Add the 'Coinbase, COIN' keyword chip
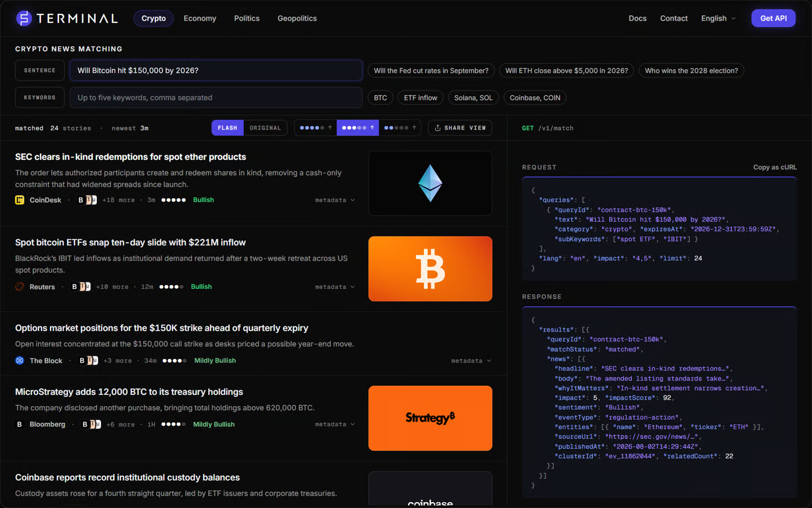Image resolution: width=812 pixels, height=508 pixels. coord(535,98)
